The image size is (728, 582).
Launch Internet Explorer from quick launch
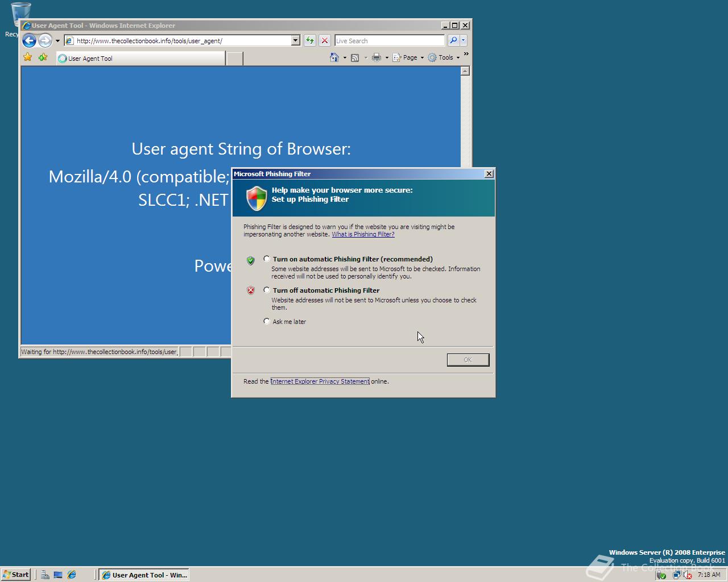(72, 575)
